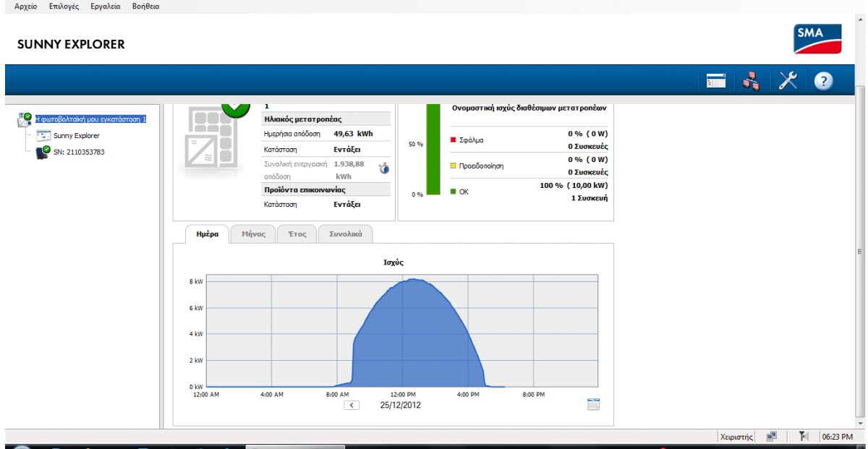Go to previous day with the left arrow button
The height and width of the screenshot is (449, 868).
click(x=352, y=405)
